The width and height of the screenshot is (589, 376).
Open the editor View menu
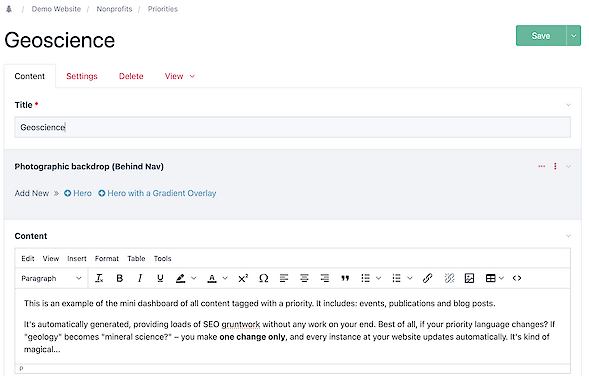tap(51, 258)
